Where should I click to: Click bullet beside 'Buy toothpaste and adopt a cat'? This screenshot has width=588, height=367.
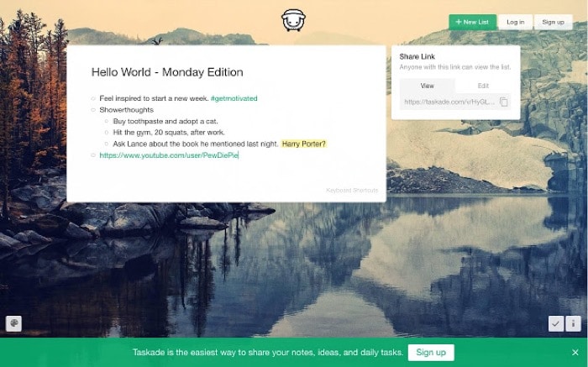click(107, 121)
